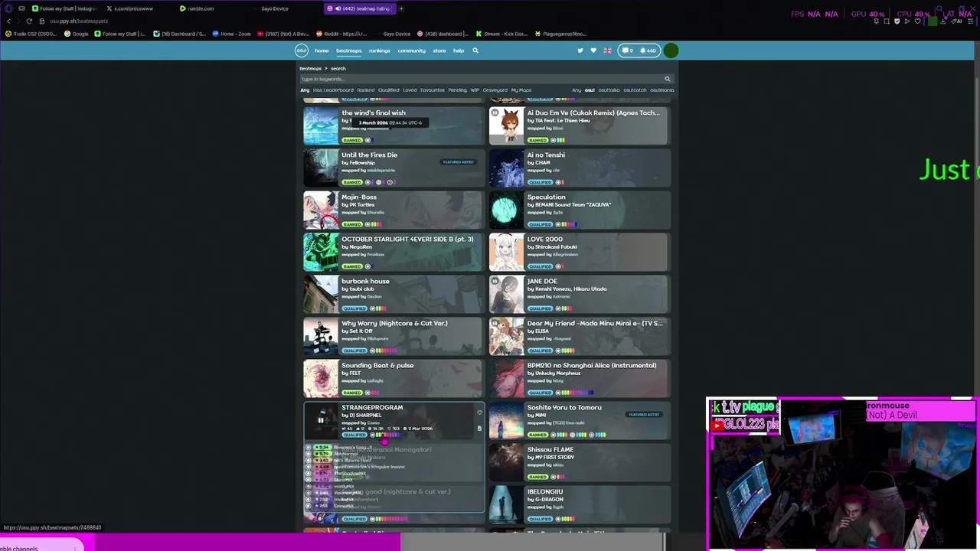Download STRANGEPROGRAM via the file icon
The width and height of the screenshot is (980, 551).
pyautogui.click(x=479, y=429)
